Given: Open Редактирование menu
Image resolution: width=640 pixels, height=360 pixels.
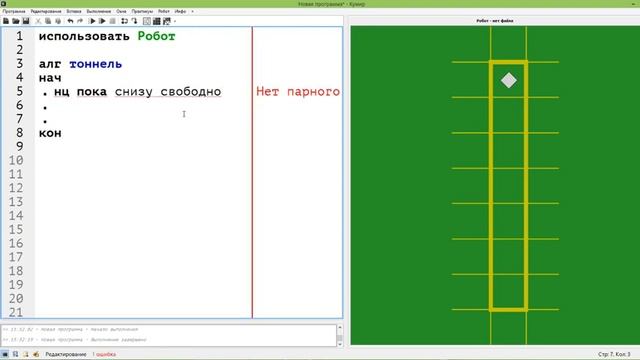Looking at the screenshot, I should coord(46,11).
